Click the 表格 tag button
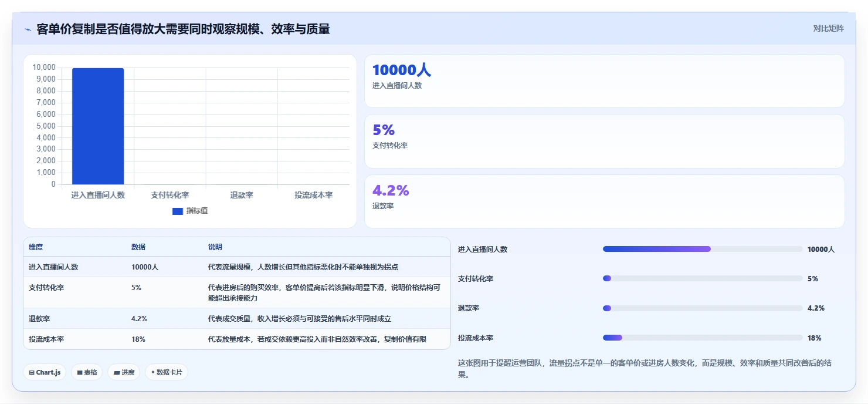 click(87, 372)
